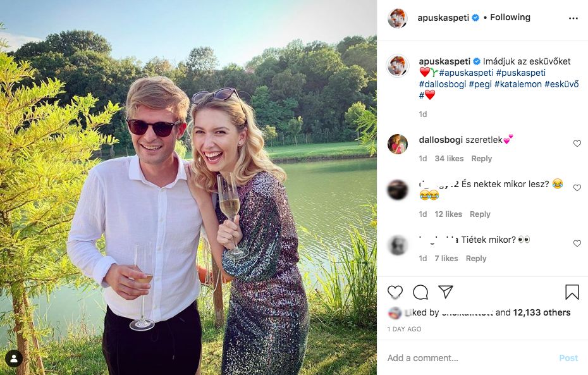This screenshot has width=588, height=375.
Task: Open dallosbogi commenter avatar
Action: coord(398,144)
